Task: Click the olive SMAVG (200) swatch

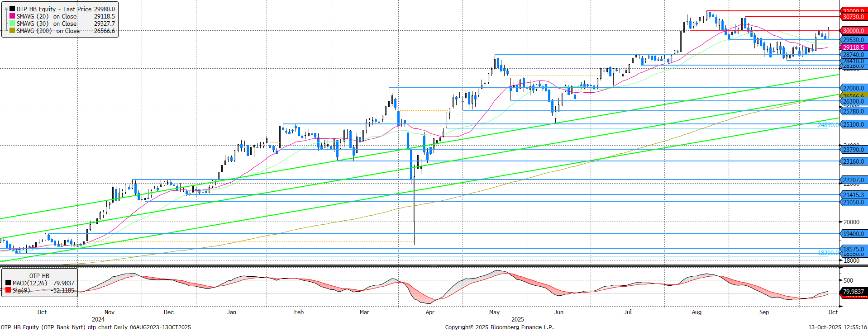Action: 12,31
